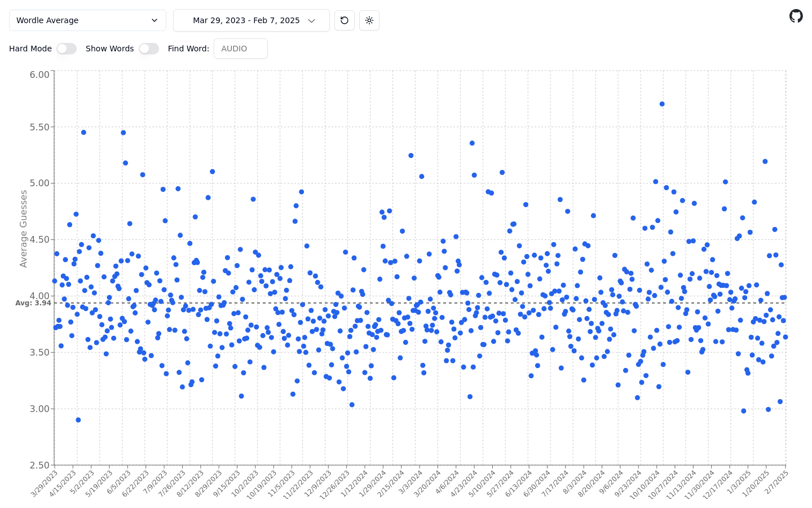Click the "Avg: 3.94" label
This screenshot has width=812, height=508.
pos(33,303)
